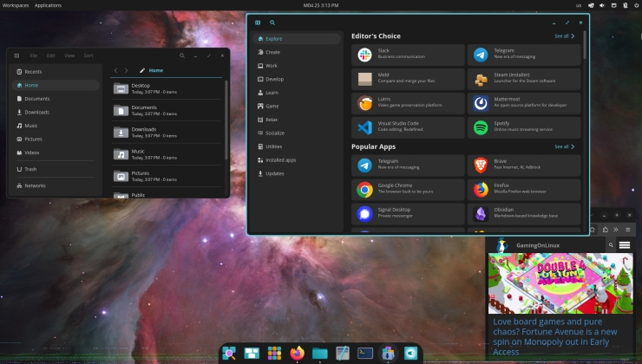The image size is (642, 364).
Task: Select Visual Studio Code in Editor's Choice
Action: click(409, 127)
